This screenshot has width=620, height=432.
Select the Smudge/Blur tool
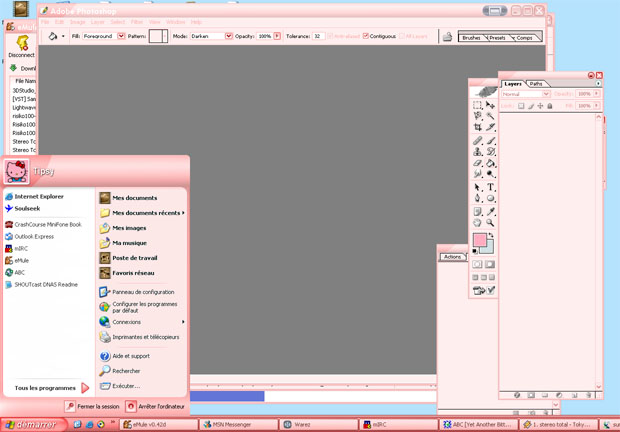pos(478,174)
